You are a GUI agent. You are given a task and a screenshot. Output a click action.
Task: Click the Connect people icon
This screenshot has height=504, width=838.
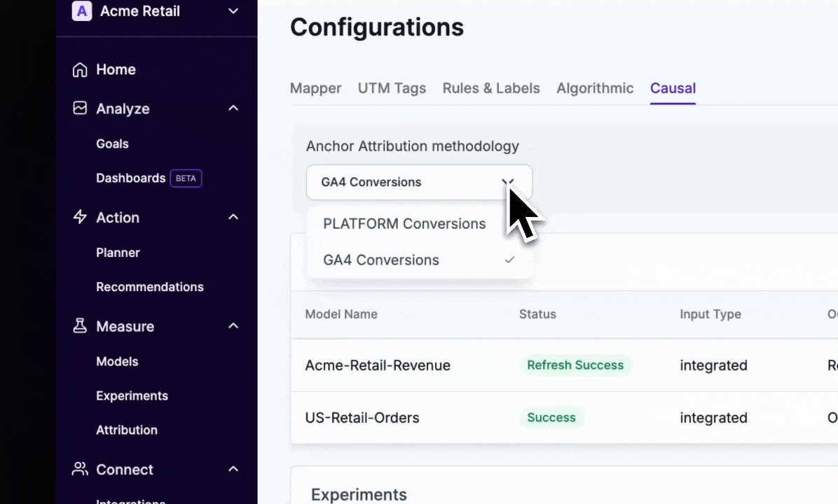[x=81, y=469]
